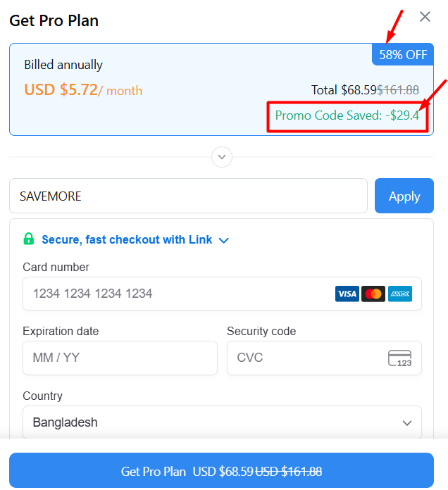The width and height of the screenshot is (448, 490).
Task: Click the CVC card hint icon
Action: tap(399, 358)
